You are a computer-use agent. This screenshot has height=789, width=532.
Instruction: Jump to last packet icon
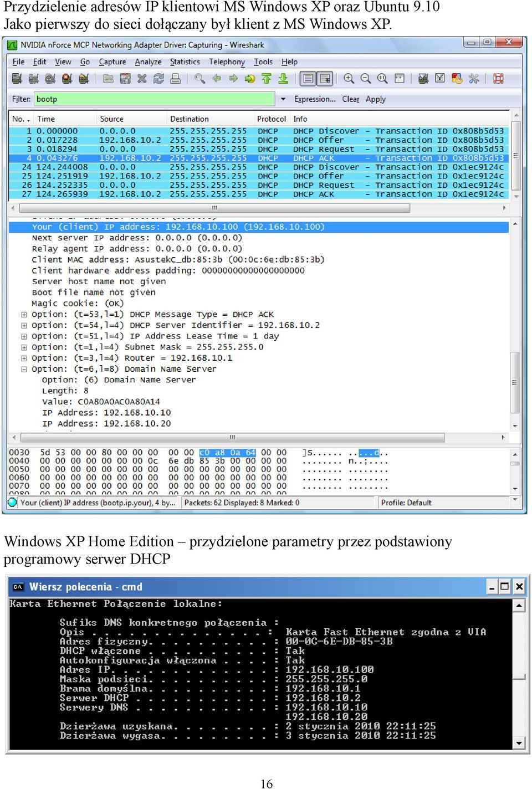[x=283, y=79]
